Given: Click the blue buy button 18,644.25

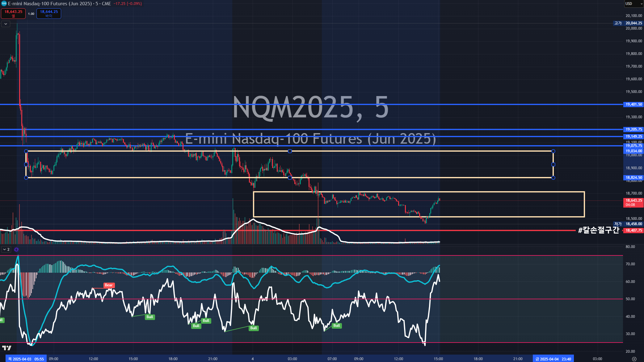Looking at the screenshot, I should 49,14.
